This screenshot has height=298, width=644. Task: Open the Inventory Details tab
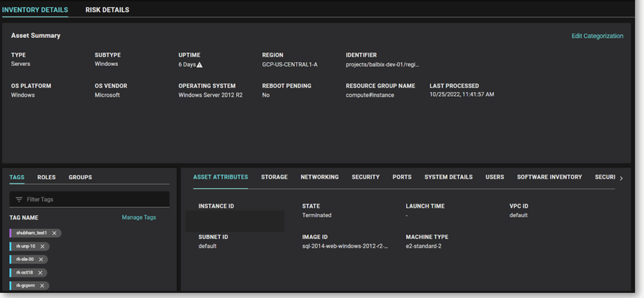click(35, 10)
